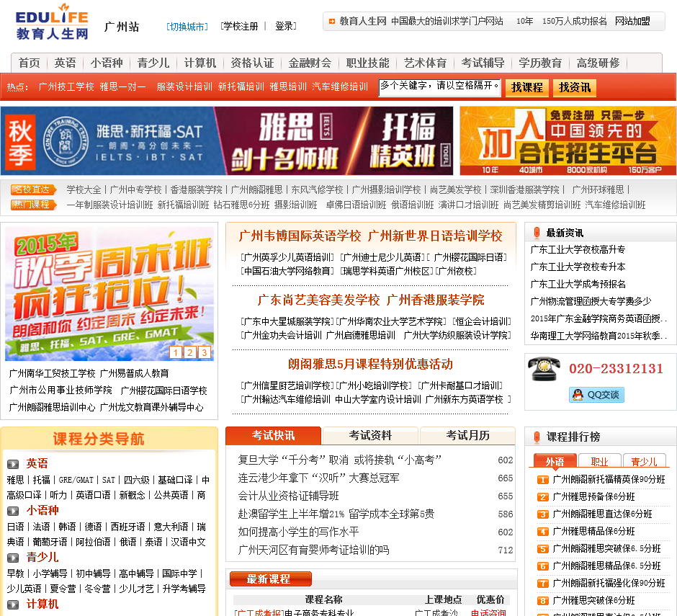Click the rank 1 badge in 课程排行榜

(542, 480)
